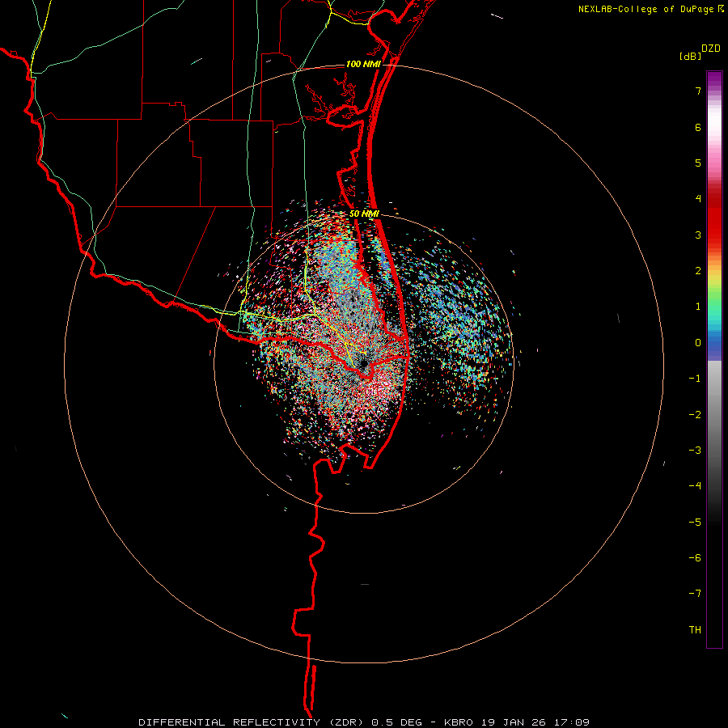Image resolution: width=728 pixels, height=728 pixels.
Task: Click the -7 value on color scale
Action: pyautogui.click(x=695, y=594)
